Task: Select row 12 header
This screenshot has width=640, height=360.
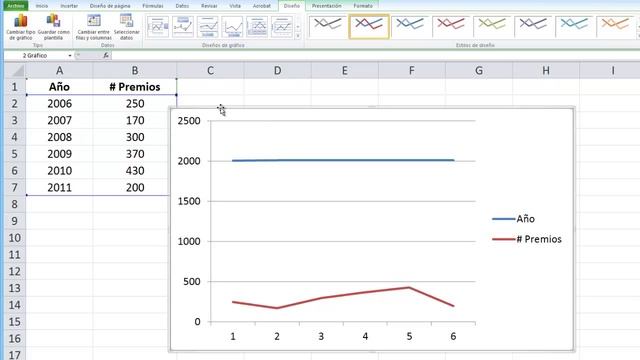Action: 15,271
